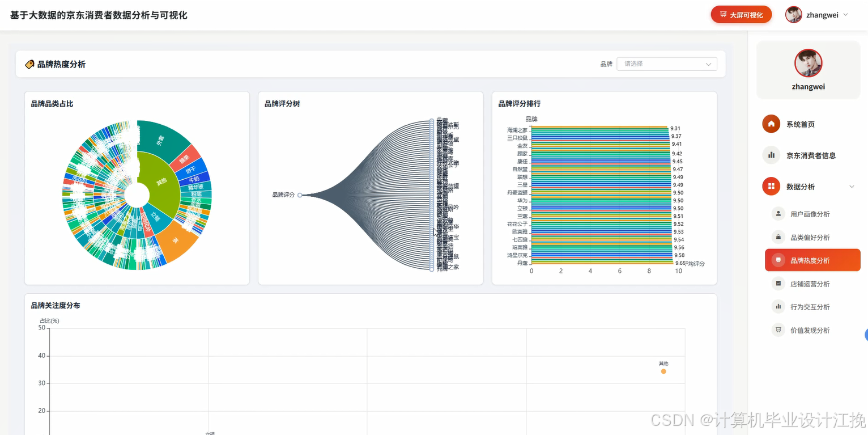Click the orange 米 sunburst segment
868x435 pixels.
click(175, 240)
